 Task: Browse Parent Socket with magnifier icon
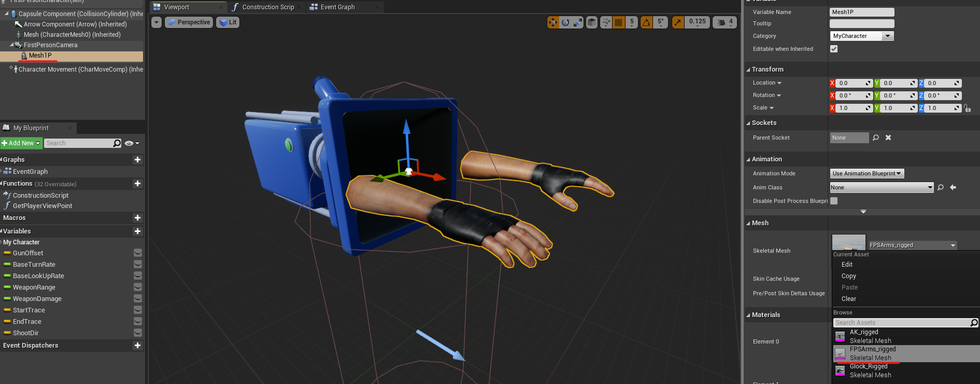point(876,138)
